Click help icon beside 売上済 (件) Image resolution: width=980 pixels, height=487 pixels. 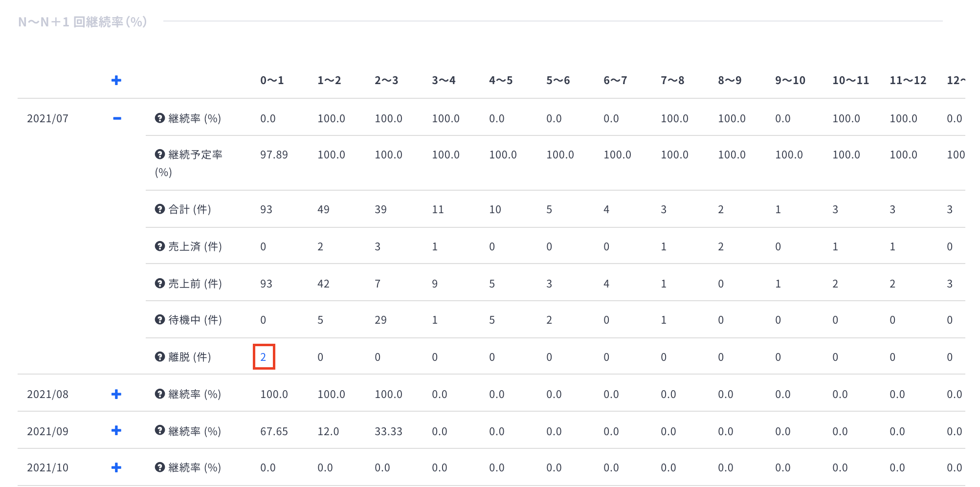tap(159, 246)
